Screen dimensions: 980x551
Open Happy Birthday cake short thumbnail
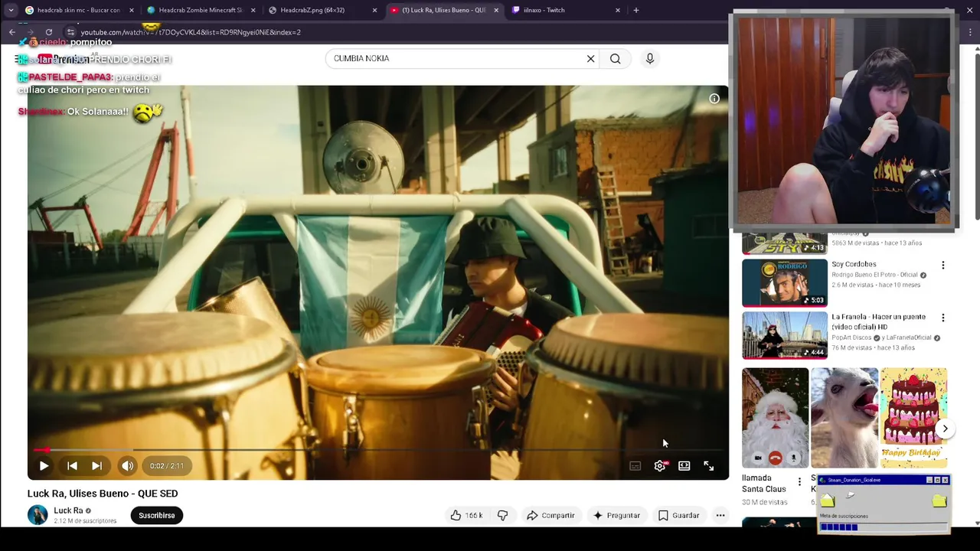point(914,418)
